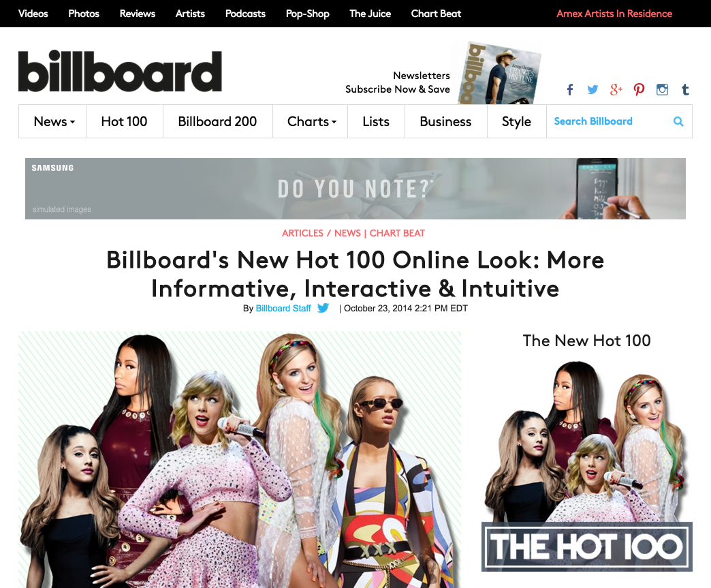Image resolution: width=711 pixels, height=588 pixels.
Task: Go to Style section
Action: (516, 121)
